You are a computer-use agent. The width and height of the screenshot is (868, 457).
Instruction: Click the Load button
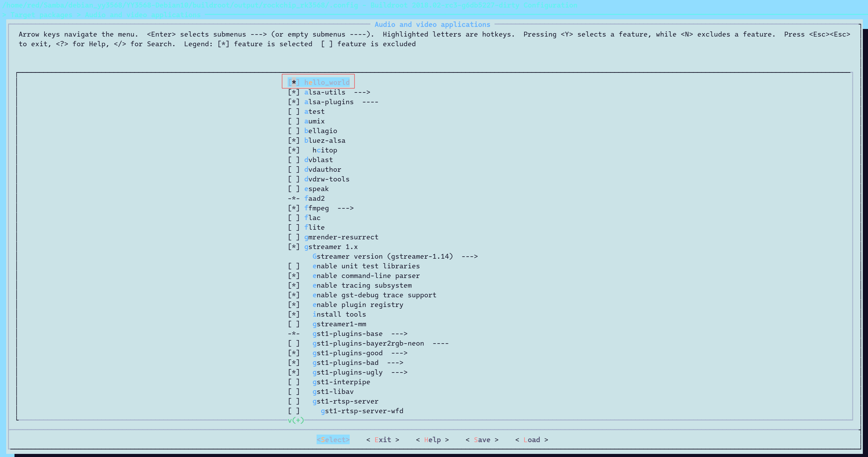(531, 440)
